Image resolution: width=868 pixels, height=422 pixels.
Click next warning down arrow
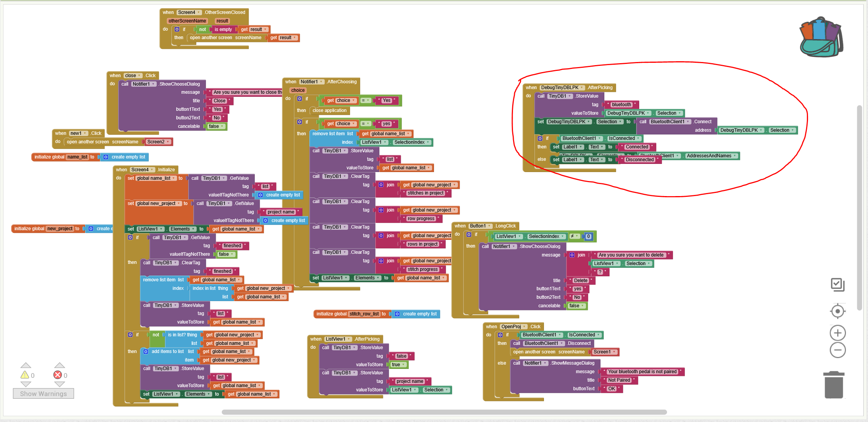click(x=26, y=384)
